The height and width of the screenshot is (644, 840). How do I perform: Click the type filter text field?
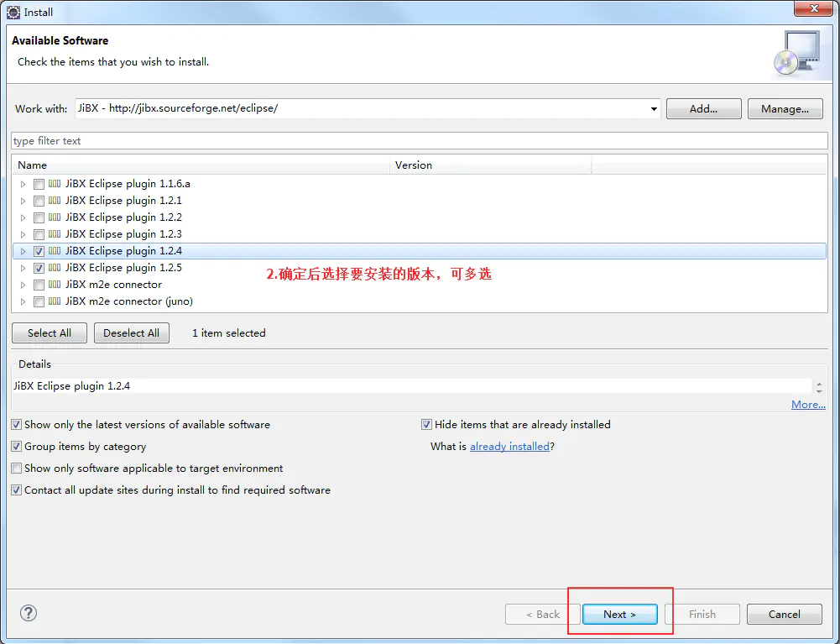(420, 140)
